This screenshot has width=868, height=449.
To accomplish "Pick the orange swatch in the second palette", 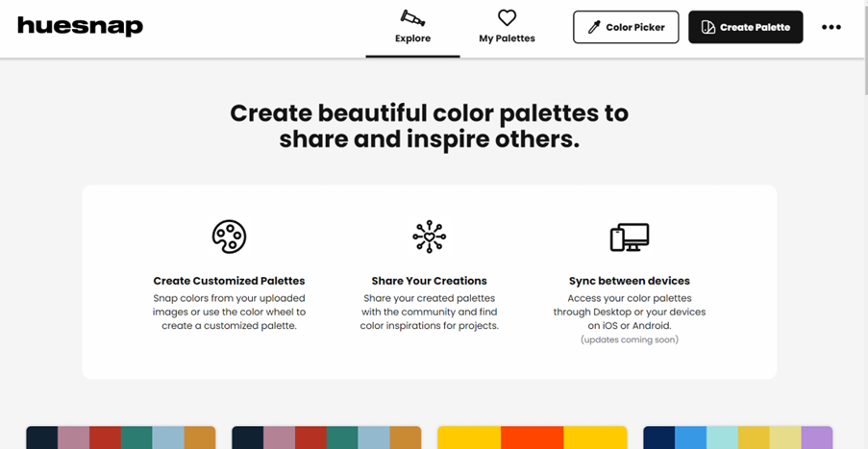I will pyautogui.click(x=405, y=437).
